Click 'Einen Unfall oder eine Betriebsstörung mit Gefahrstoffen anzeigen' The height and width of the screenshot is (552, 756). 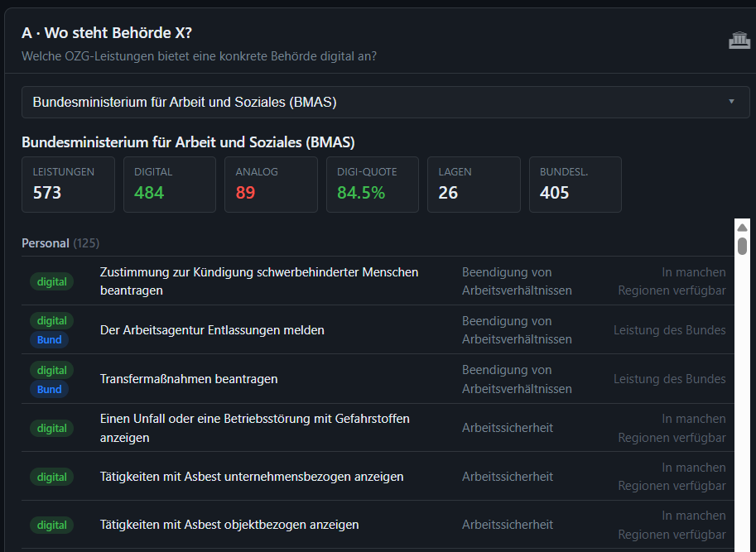tap(254, 428)
